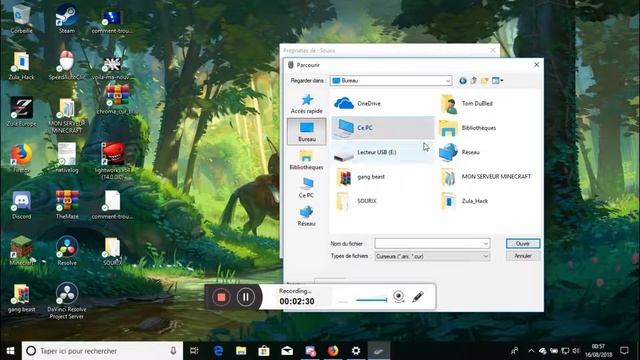Open TheMaze archive on desktop
The width and height of the screenshot is (640, 360).
tap(67, 205)
